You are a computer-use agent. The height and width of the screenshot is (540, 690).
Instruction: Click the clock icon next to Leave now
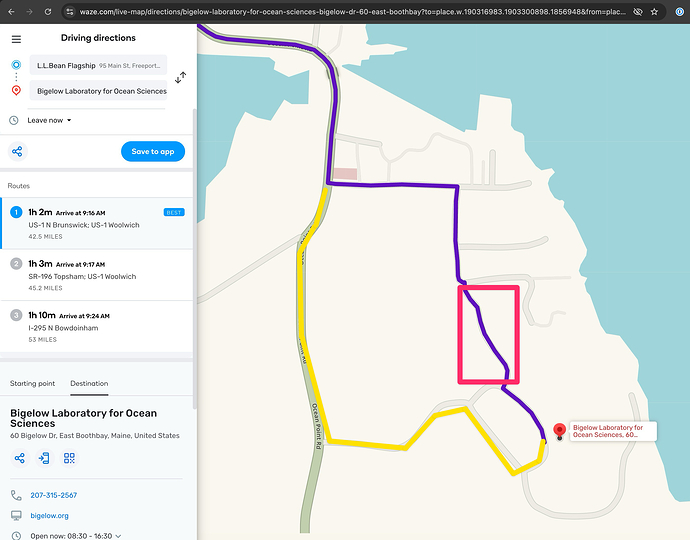(14, 120)
